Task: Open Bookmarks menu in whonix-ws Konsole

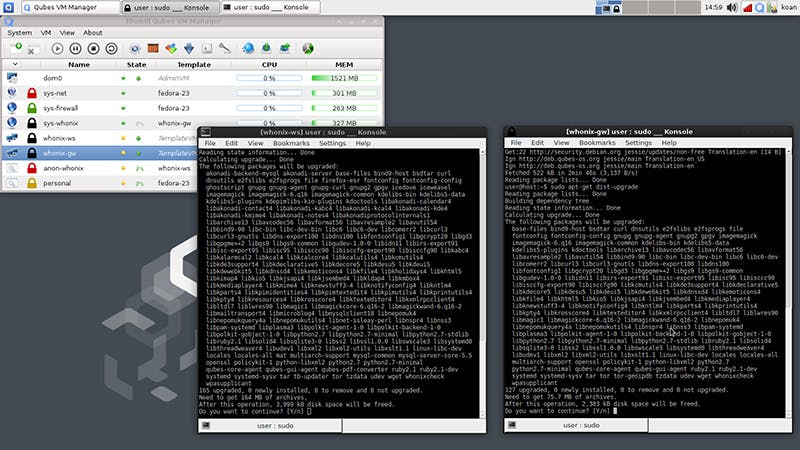Action: pyautogui.click(x=291, y=143)
